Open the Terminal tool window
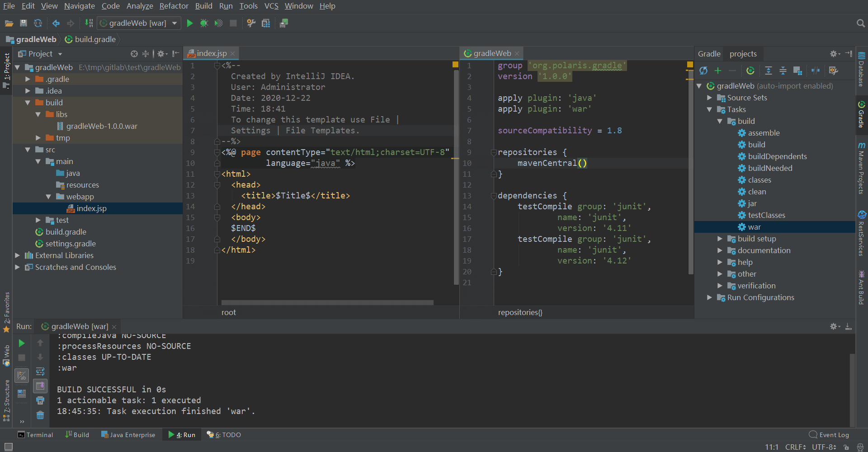The width and height of the screenshot is (868, 452). (x=35, y=435)
